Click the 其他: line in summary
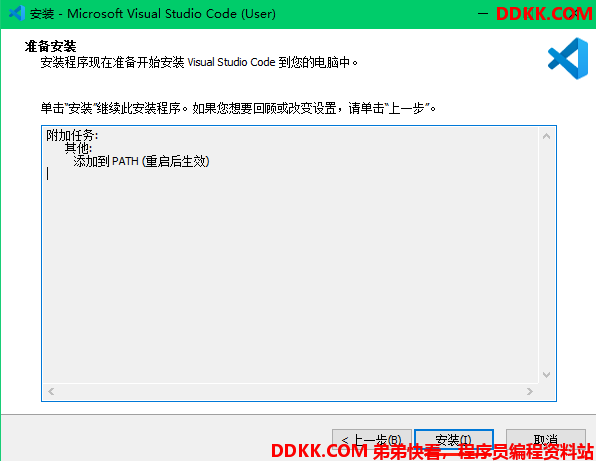Screen dimensions: 596x461 click(78, 148)
